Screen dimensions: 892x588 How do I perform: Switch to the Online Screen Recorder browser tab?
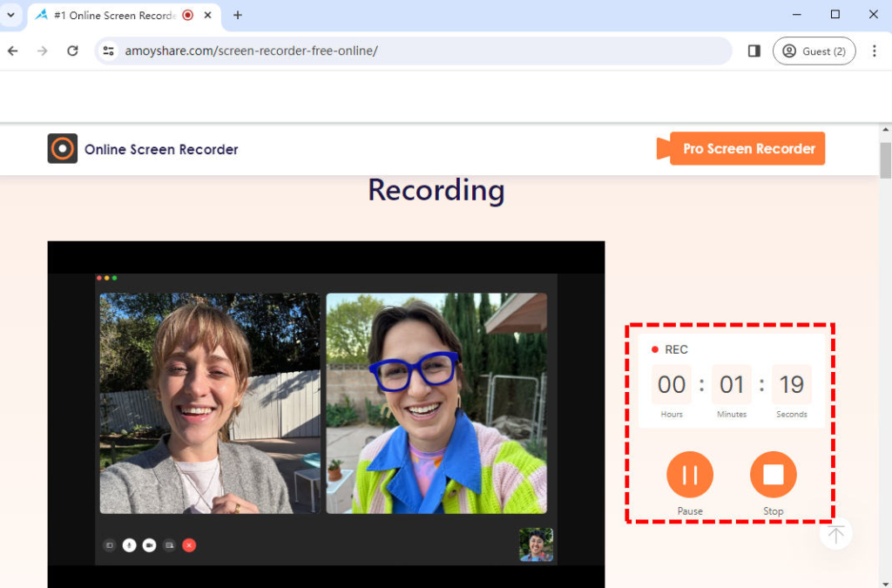(x=113, y=15)
